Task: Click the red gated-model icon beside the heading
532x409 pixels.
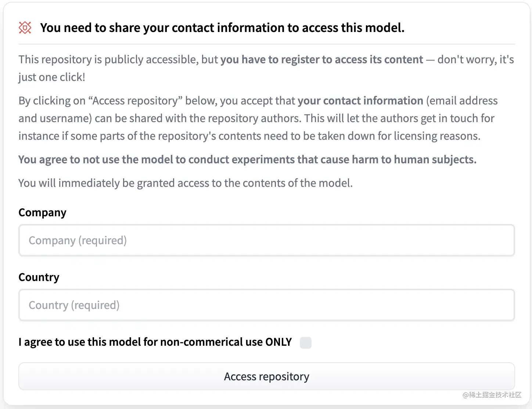Action: 25,28
